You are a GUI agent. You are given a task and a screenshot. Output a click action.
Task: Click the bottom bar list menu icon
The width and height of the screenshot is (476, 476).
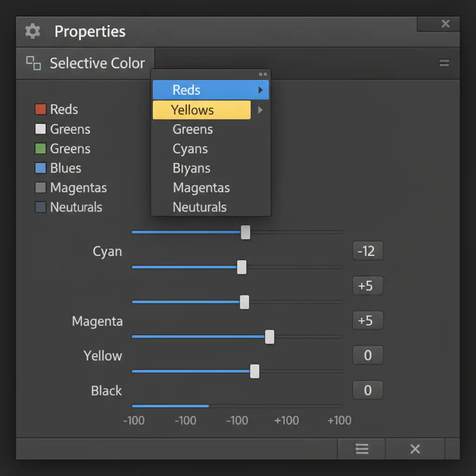coord(362,449)
